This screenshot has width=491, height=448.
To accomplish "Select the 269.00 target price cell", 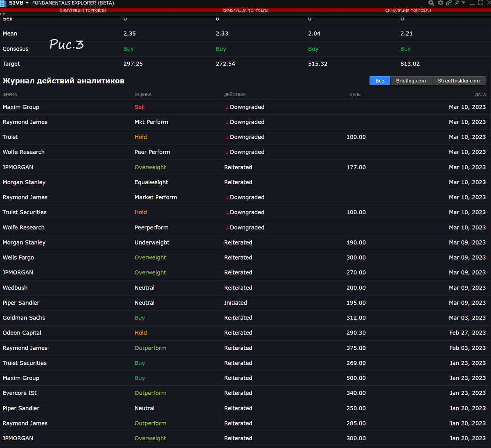I will 356,363.
